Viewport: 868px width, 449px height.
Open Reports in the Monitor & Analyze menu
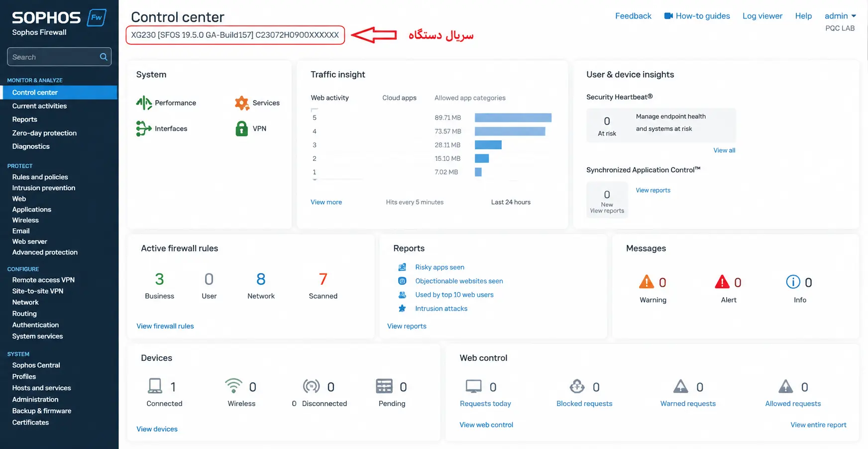click(x=25, y=119)
